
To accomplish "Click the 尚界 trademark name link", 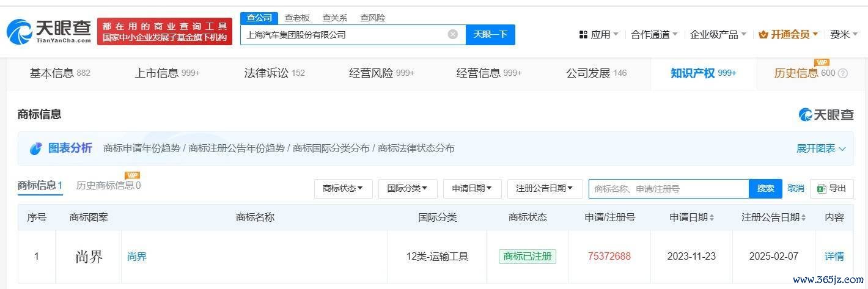I will point(137,257).
